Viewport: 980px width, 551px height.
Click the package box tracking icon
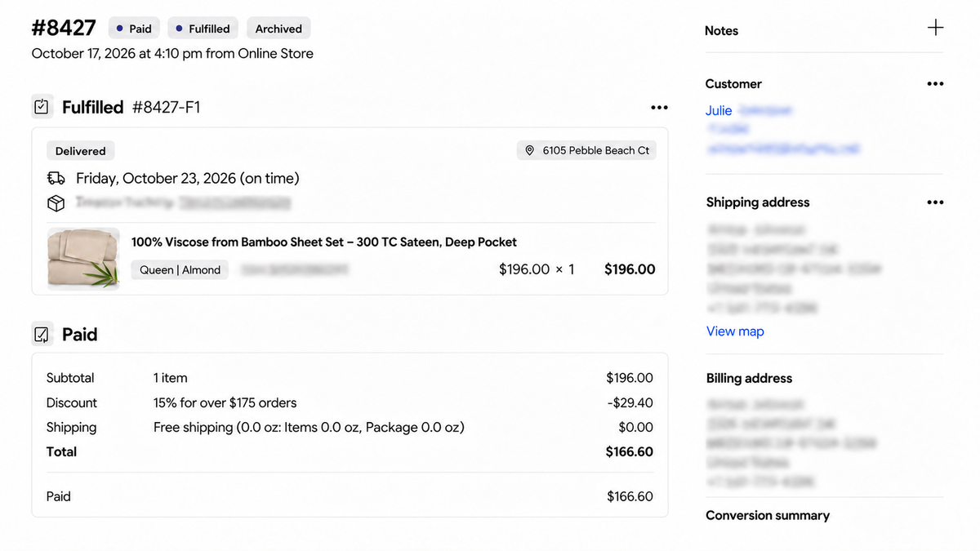(x=56, y=202)
